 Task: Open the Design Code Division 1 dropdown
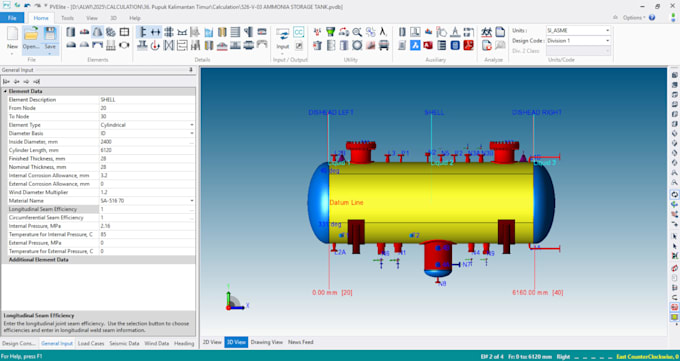point(579,40)
